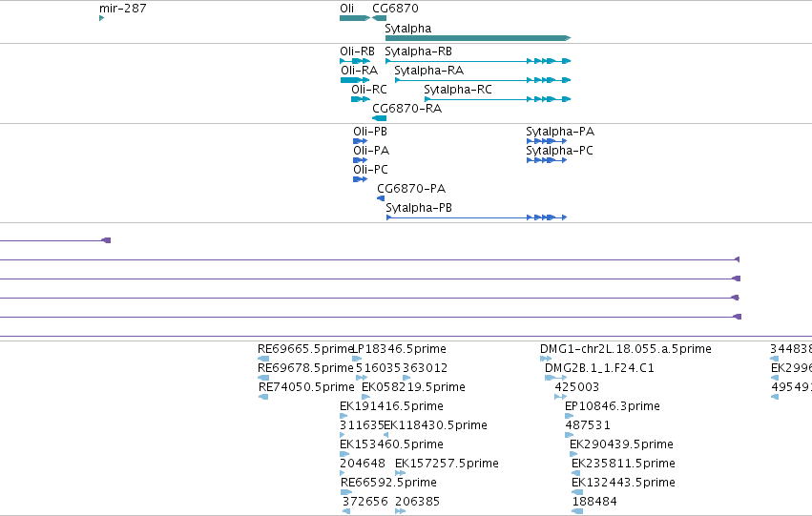This screenshot has height=516, width=812.
Task: Select the mir-287 gene arrow glyph
Action: tap(101, 18)
